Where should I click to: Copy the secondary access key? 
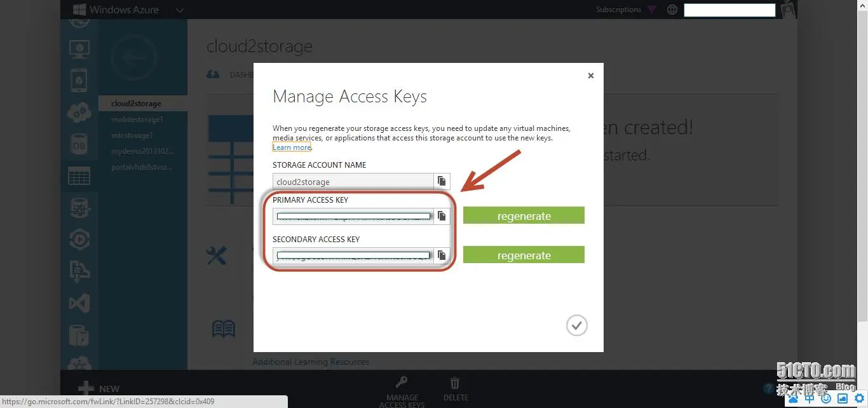click(442, 255)
